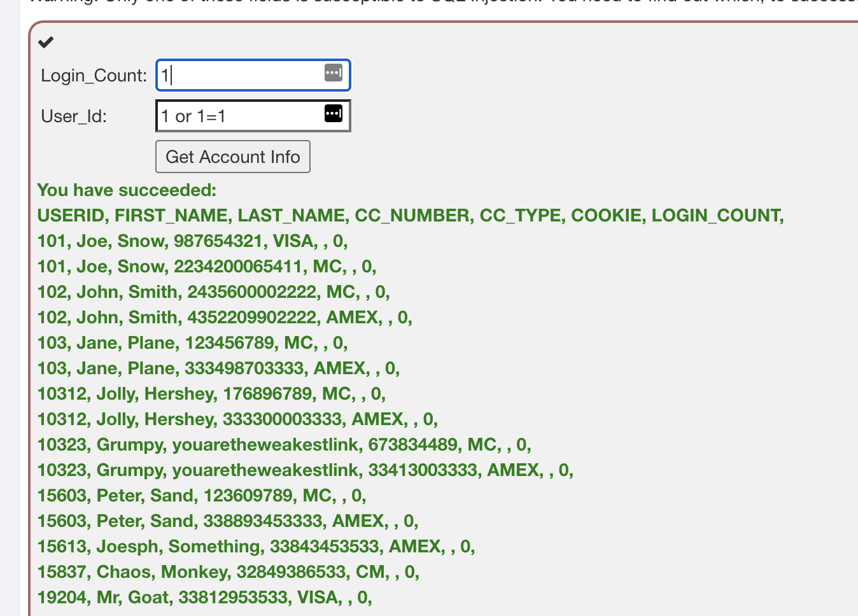The height and width of the screenshot is (616, 858).
Task: Focus the Login_Count input field
Action: [x=242, y=75]
